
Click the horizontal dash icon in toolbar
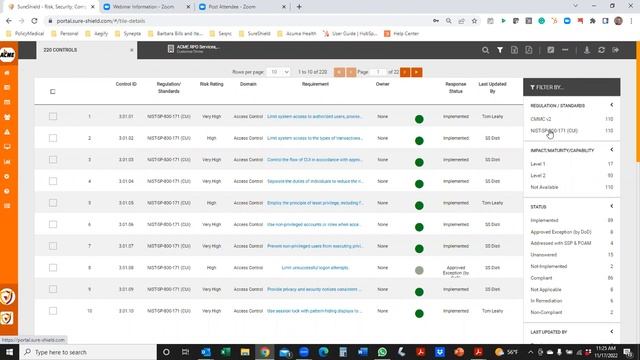(x=565, y=50)
